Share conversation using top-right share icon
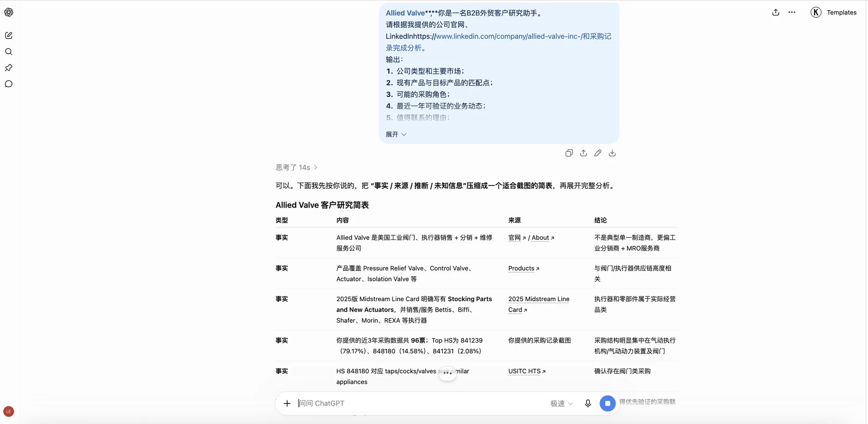The image size is (868, 424). pos(775,13)
